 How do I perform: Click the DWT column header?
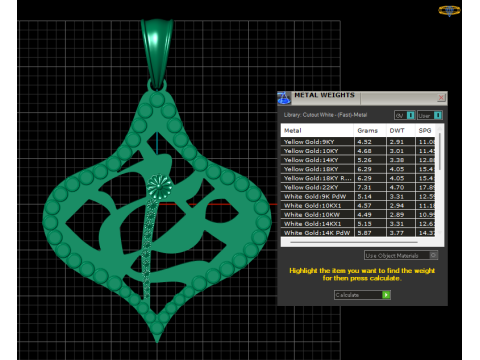(401, 130)
